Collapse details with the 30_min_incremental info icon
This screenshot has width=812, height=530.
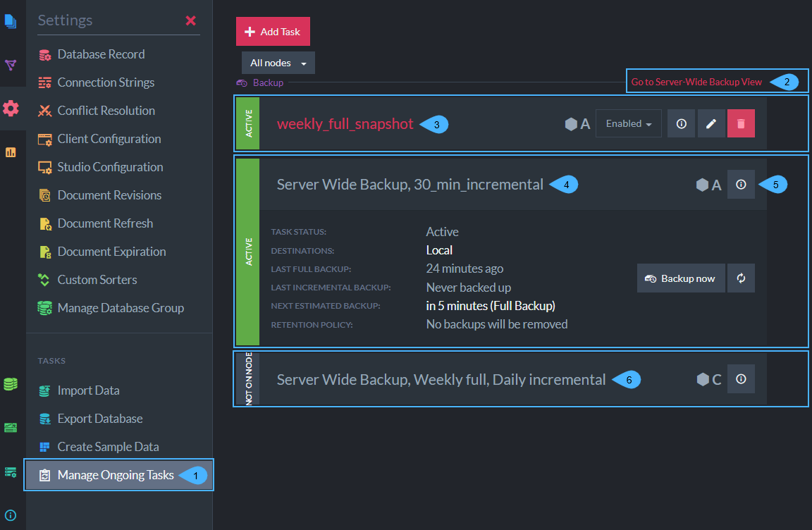[741, 184]
